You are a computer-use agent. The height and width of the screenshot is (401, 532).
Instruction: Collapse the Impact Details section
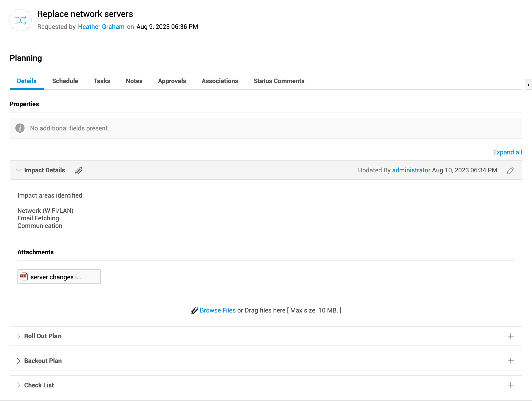tap(19, 170)
